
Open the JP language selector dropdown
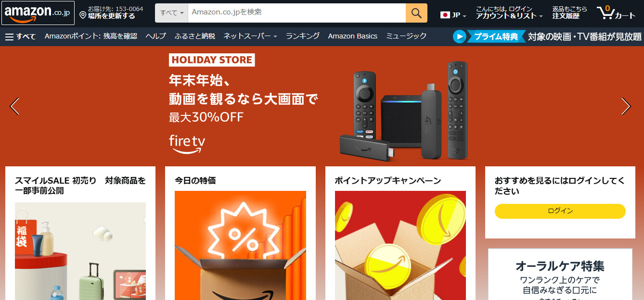pos(453,15)
